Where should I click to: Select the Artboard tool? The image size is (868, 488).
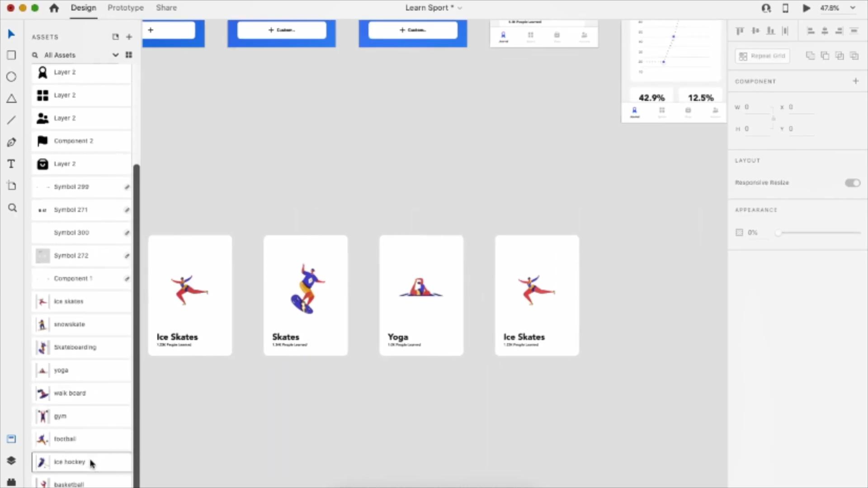coord(11,186)
